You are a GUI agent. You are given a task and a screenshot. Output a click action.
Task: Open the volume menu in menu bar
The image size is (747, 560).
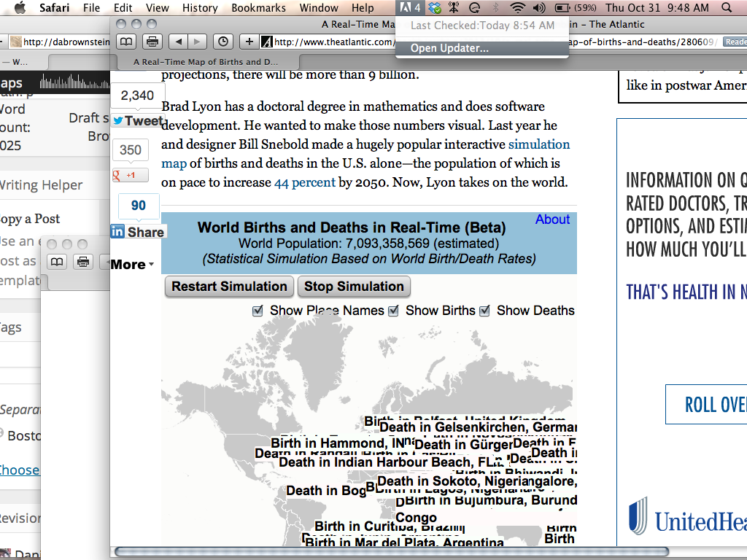[x=539, y=8]
